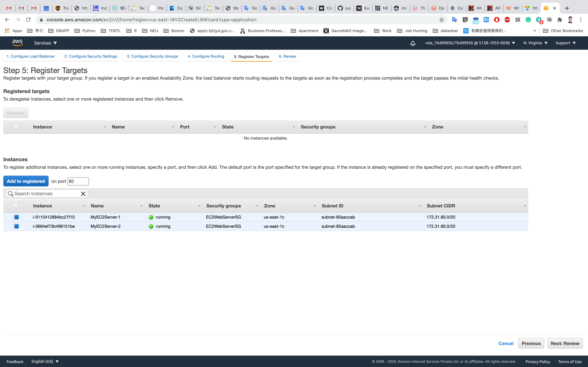The width and height of the screenshot is (588, 367).
Task: Open the Grammarly extension icon
Action: coord(528,20)
